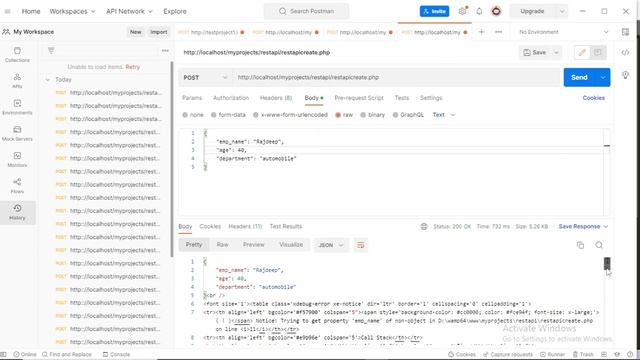Open the POST method dropdown
This screenshot has width=640, height=360.
click(x=205, y=78)
